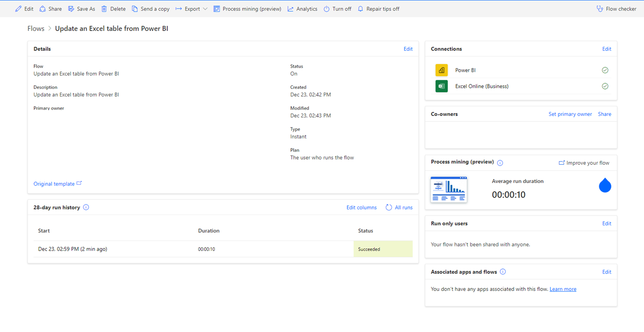
Task: Click the Edit pencil icon in toolbar
Action: pos(18,9)
